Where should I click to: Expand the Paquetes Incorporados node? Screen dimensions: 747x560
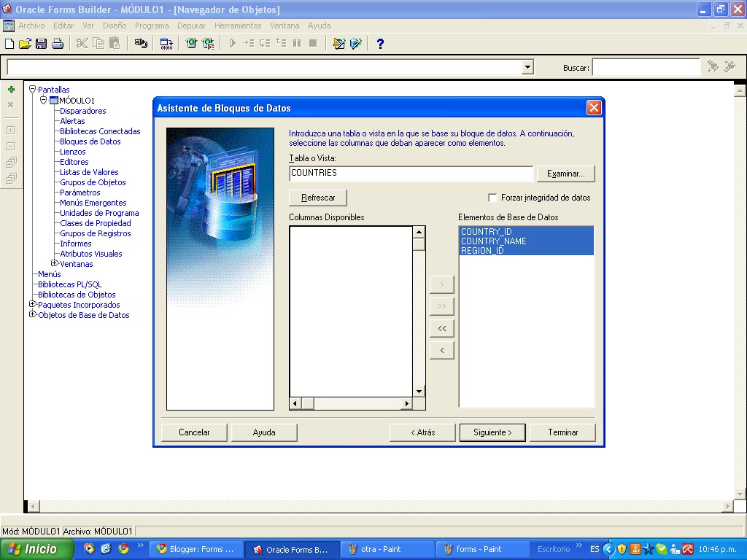tap(32, 304)
